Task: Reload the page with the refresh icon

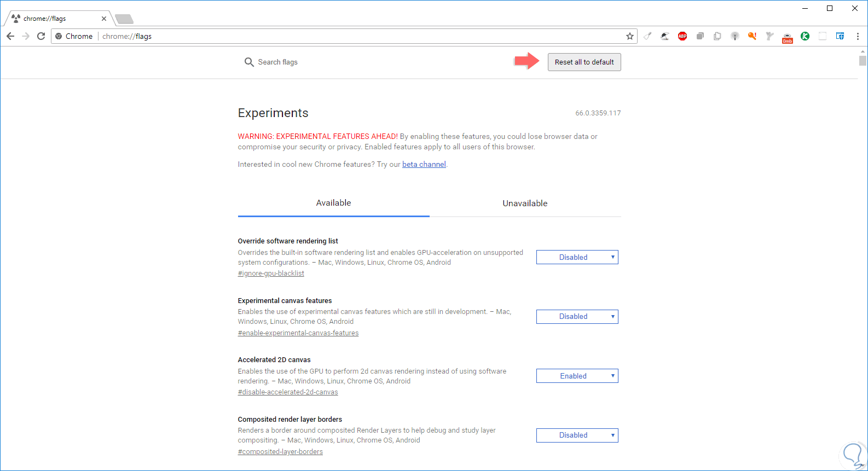Action: (41, 36)
